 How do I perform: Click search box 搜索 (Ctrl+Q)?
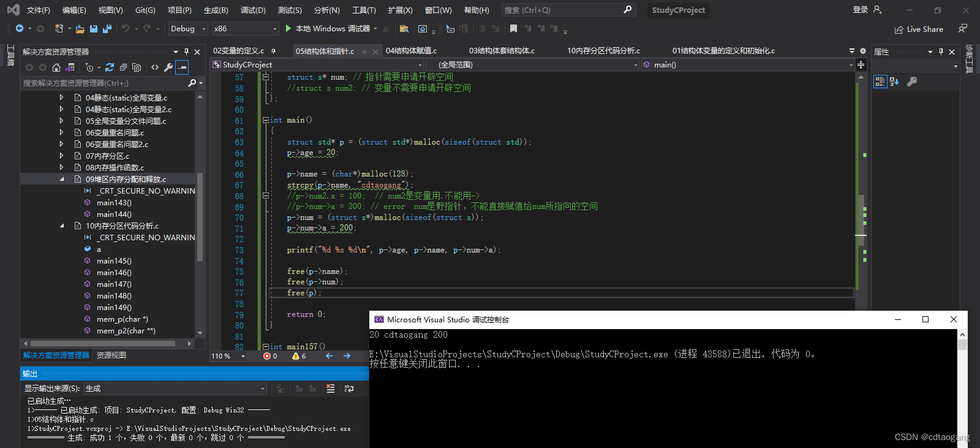pyautogui.click(x=568, y=10)
